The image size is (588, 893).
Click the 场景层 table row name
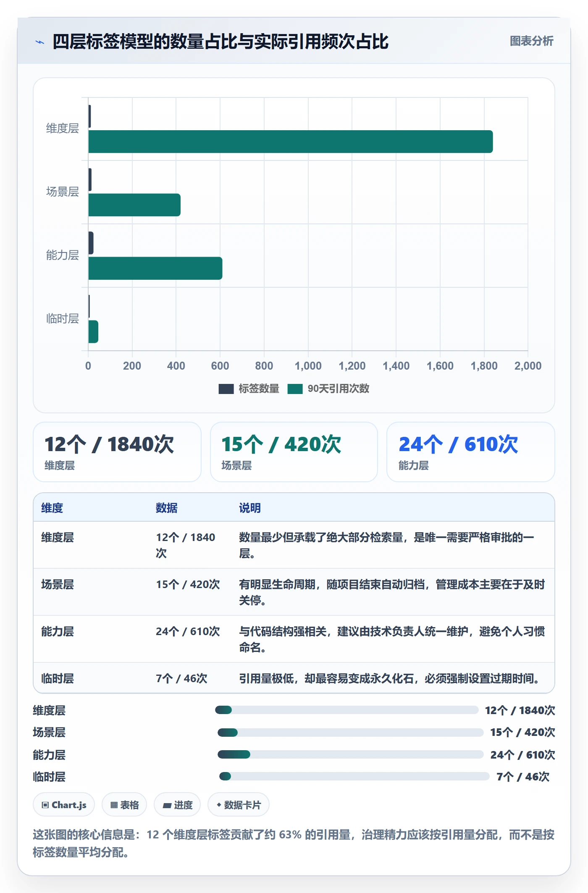tap(58, 584)
